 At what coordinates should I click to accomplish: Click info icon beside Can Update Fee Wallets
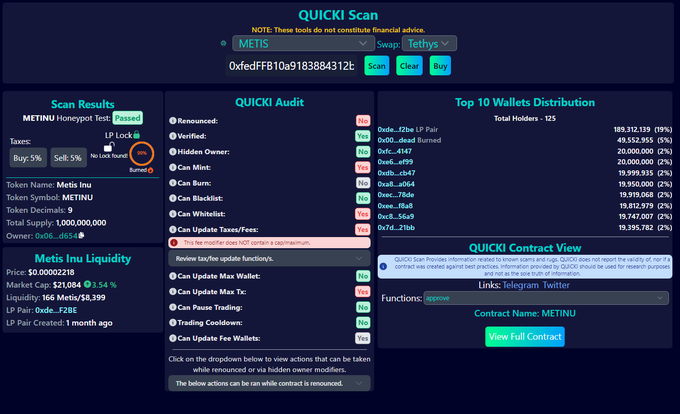[x=173, y=338]
